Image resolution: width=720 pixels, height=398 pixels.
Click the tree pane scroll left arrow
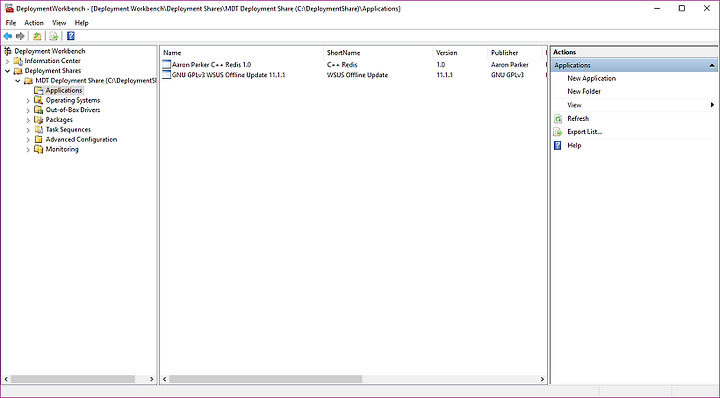(x=6, y=379)
